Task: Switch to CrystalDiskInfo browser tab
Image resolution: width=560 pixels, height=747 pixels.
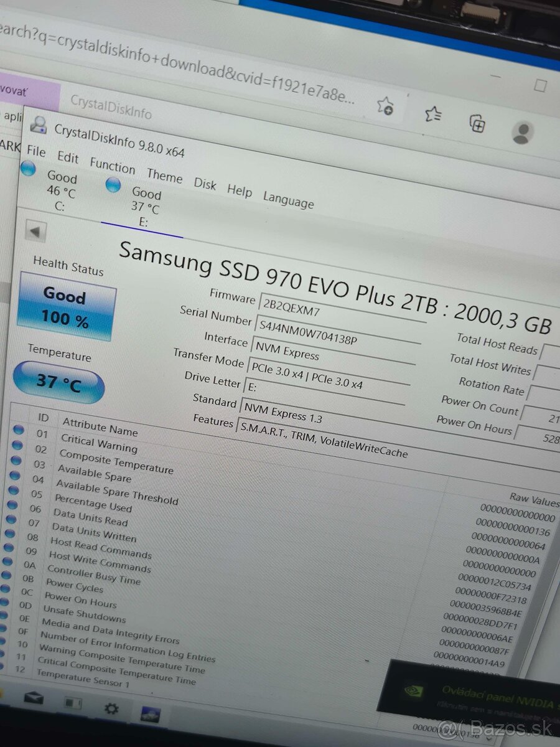Action: tap(111, 106)
